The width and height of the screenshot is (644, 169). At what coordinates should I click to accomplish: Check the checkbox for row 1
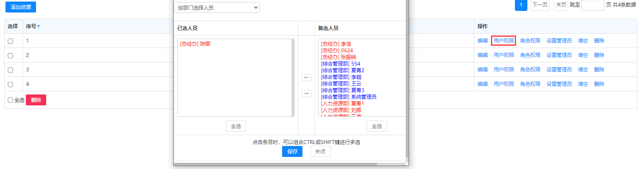click(x=11, y=41)
